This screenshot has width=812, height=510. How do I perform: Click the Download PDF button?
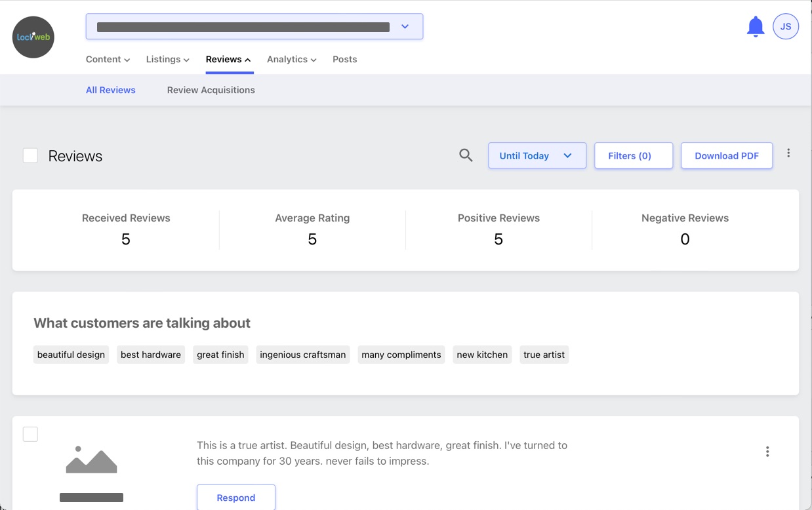click(726, 156)
